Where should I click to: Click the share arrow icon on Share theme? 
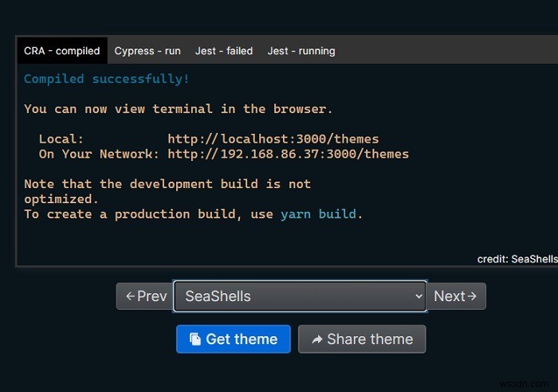(x=317, y=339)
